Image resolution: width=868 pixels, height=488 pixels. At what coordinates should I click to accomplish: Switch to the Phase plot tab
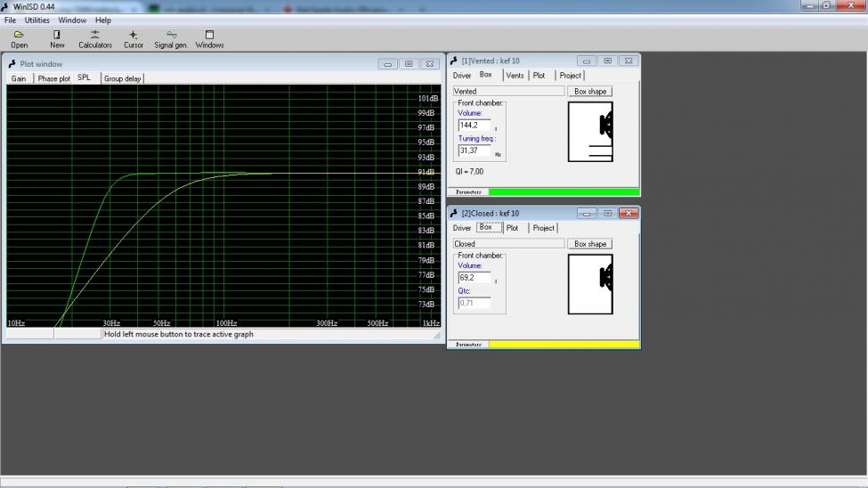pos(53,78)
